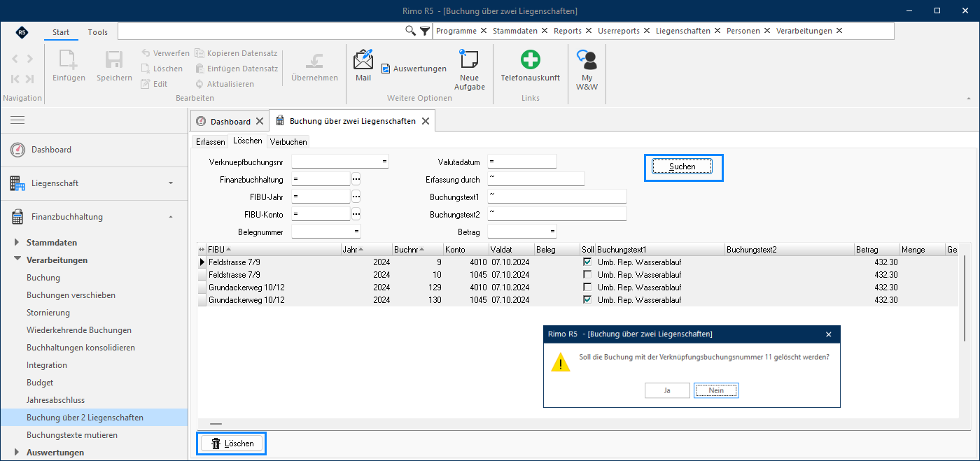
Task: Toggle Soll checkbox for Buchnr 129
Action: tap(587, 287)
